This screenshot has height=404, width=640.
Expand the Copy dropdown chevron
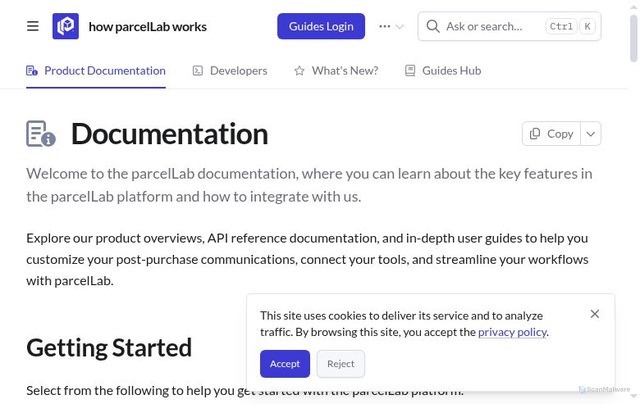click(591, 133)
